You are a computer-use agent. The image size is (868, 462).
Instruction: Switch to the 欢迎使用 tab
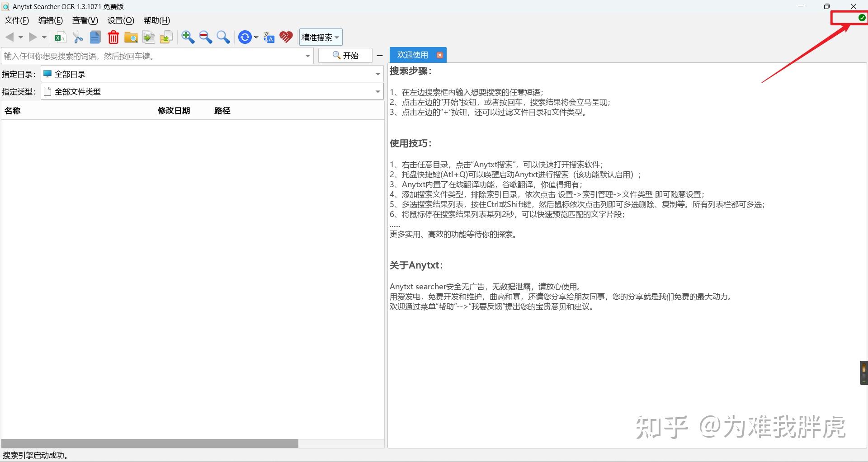click(412, 54)
